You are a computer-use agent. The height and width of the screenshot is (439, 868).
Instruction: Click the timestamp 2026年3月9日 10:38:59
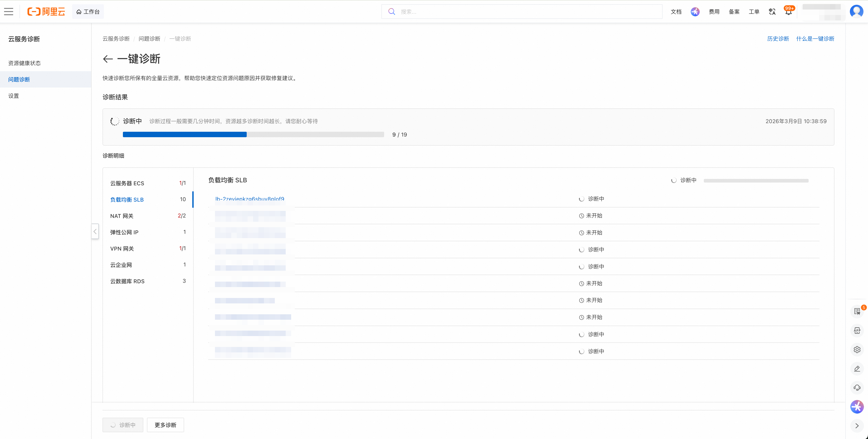[796, 121]
